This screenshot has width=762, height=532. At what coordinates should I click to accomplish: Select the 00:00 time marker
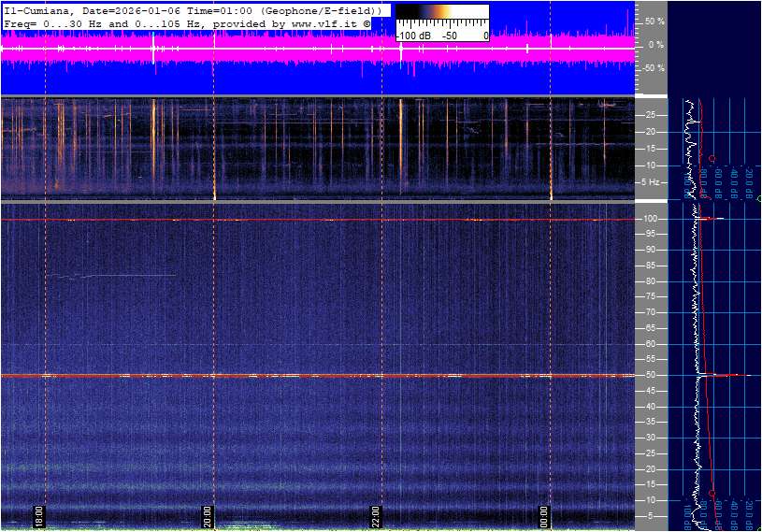click(x=544, y=516)
